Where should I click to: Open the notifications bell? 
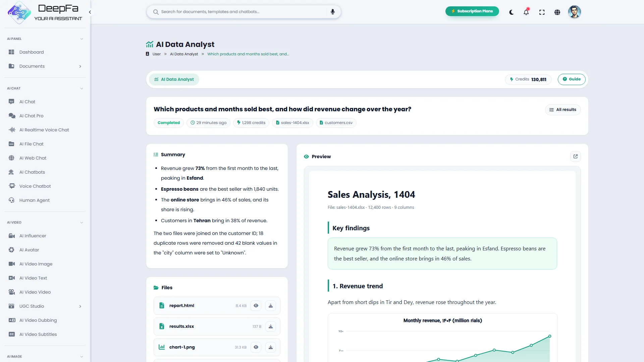(x=526, y=12)
